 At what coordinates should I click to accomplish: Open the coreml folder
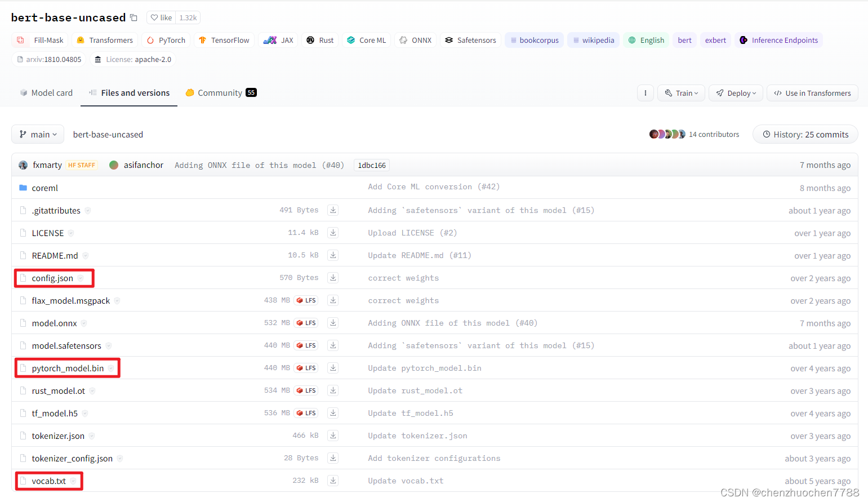coord(44,188)
